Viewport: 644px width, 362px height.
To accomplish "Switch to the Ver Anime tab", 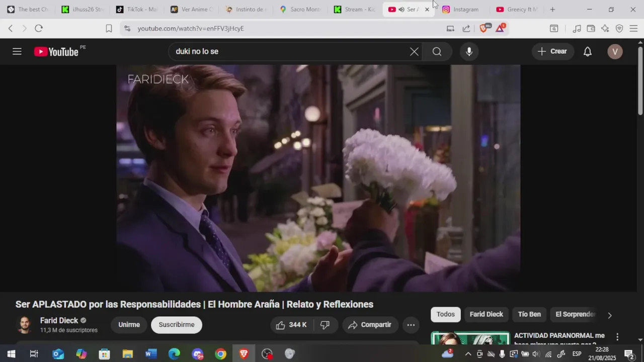I will click(x=191, y=10).
